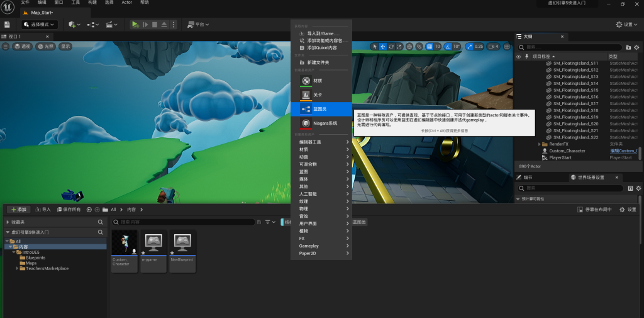Click the skip frame advance button
Screen dimensions: 644x318
145,25
